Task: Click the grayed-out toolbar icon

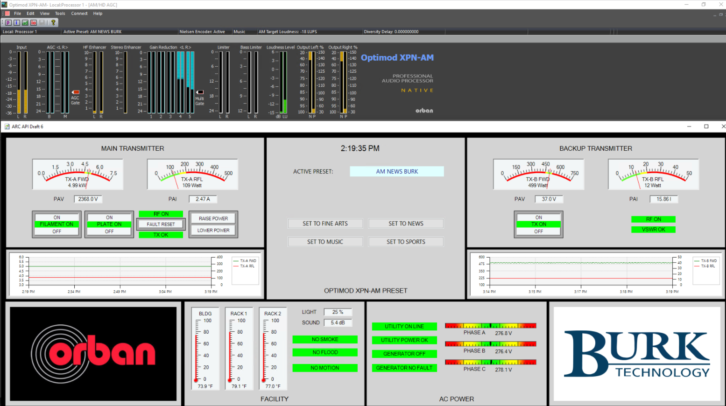Action: 43,22
